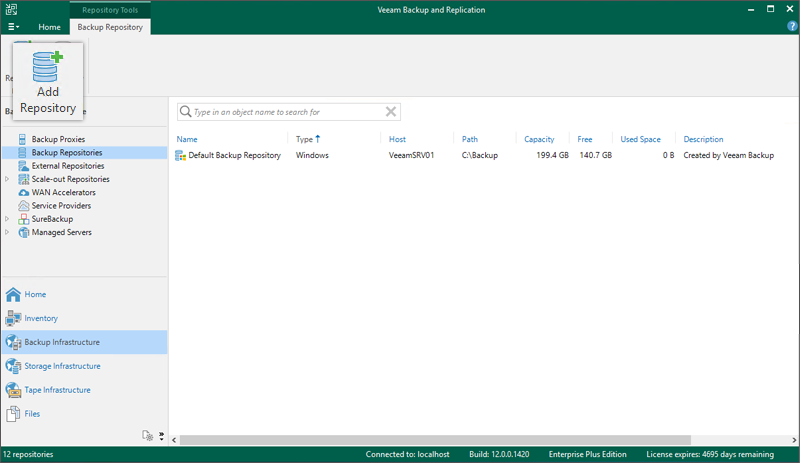Expand the SureBackup node arrow
This screenshot has width=800, height=463.
7,218
